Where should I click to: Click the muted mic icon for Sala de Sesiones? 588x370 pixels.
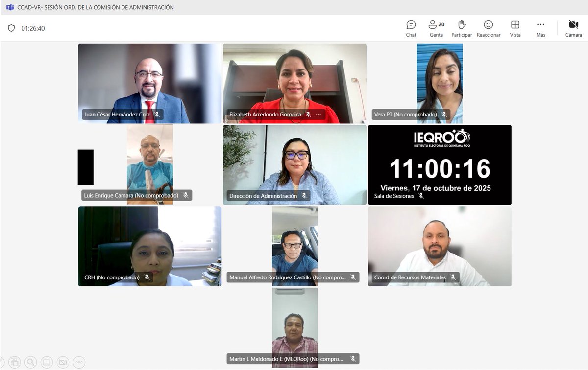[421, 196]
